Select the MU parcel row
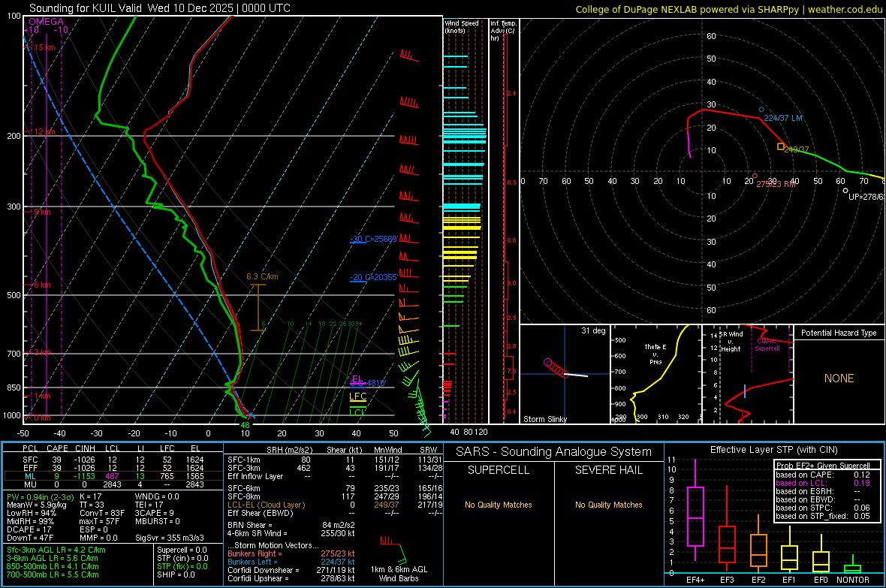The width and height of the screenshot is (886, 588). pyautogui.click(x=113, y=484)
